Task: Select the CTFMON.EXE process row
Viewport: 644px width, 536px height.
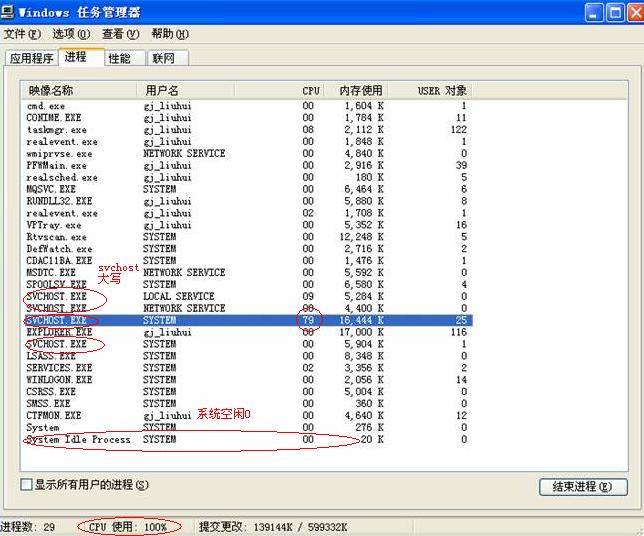Action: [246, 416]
